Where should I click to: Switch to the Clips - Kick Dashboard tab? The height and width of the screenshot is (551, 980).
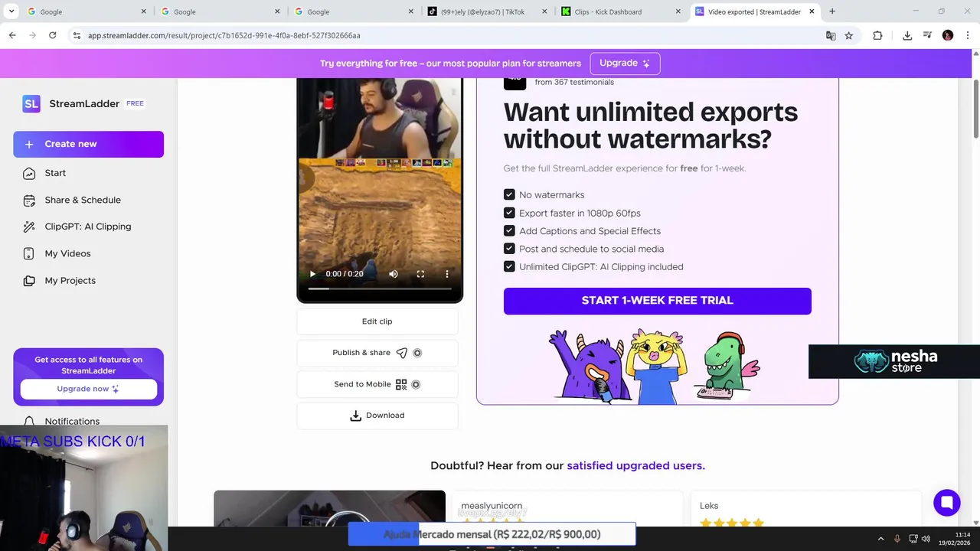click(x=620, y=11)
